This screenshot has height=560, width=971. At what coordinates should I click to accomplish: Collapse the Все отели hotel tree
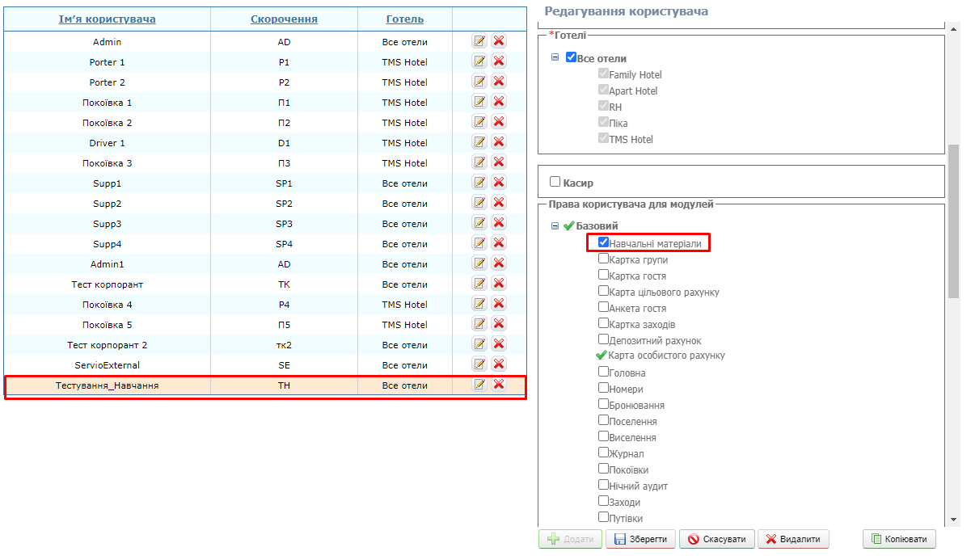(555, 57)
